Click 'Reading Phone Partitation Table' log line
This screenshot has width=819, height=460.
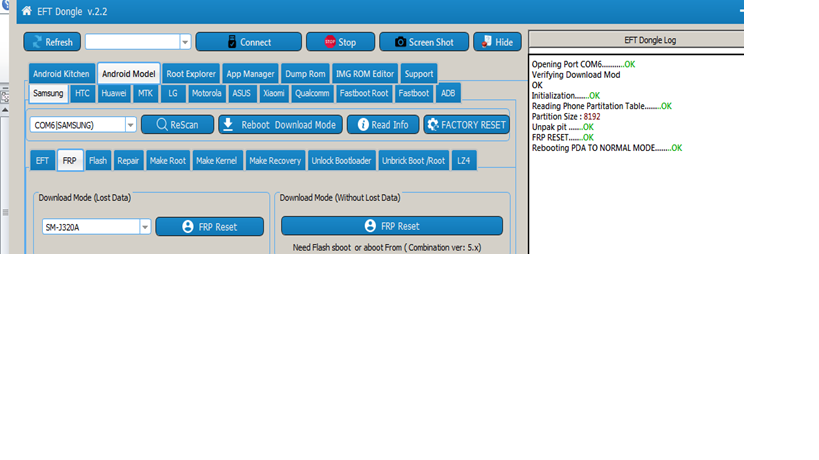pyautogui.click(x=602, y=106)
